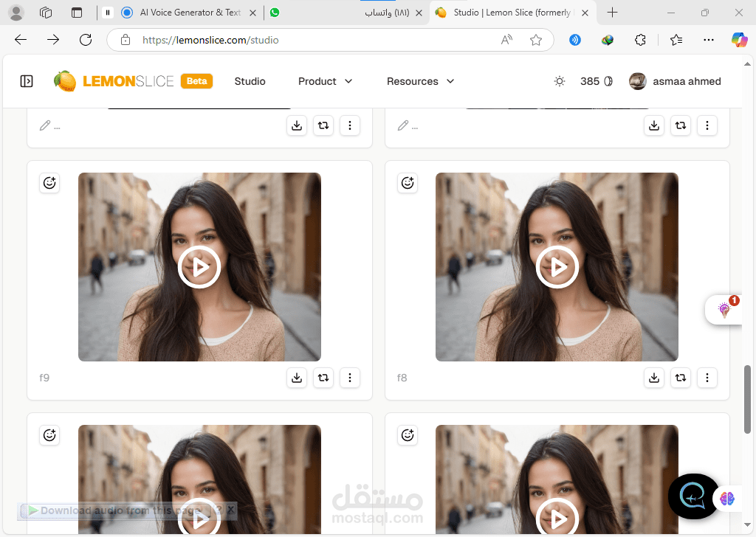Image resolution: width=756 pixels, height=537 pixels.
Task: Click the brain extension icon at bottom right
Action: [x=727, y=499]
